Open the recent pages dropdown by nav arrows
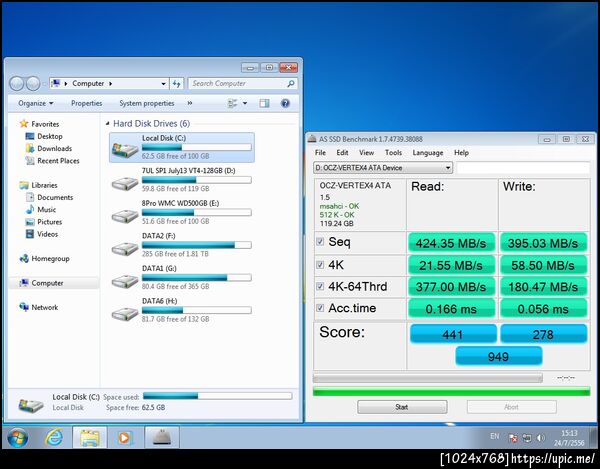600x469 pixels. click(x=45, y=83)
